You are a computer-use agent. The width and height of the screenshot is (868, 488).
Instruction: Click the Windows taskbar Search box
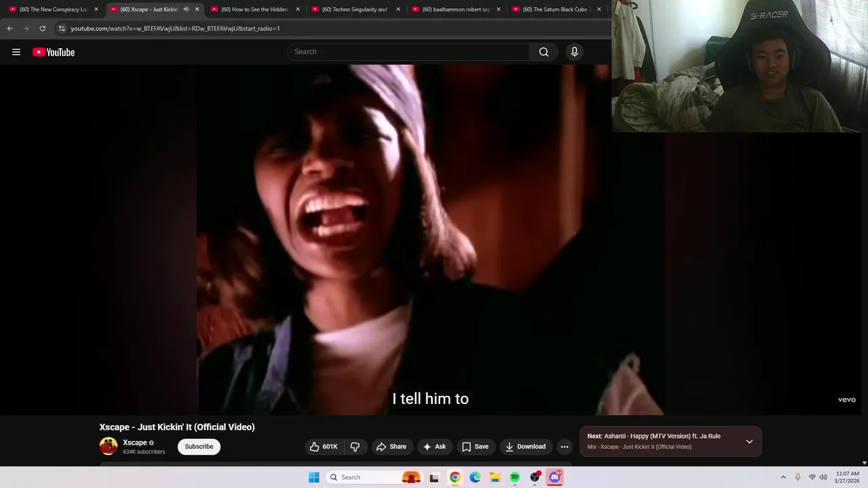(374, 477)
